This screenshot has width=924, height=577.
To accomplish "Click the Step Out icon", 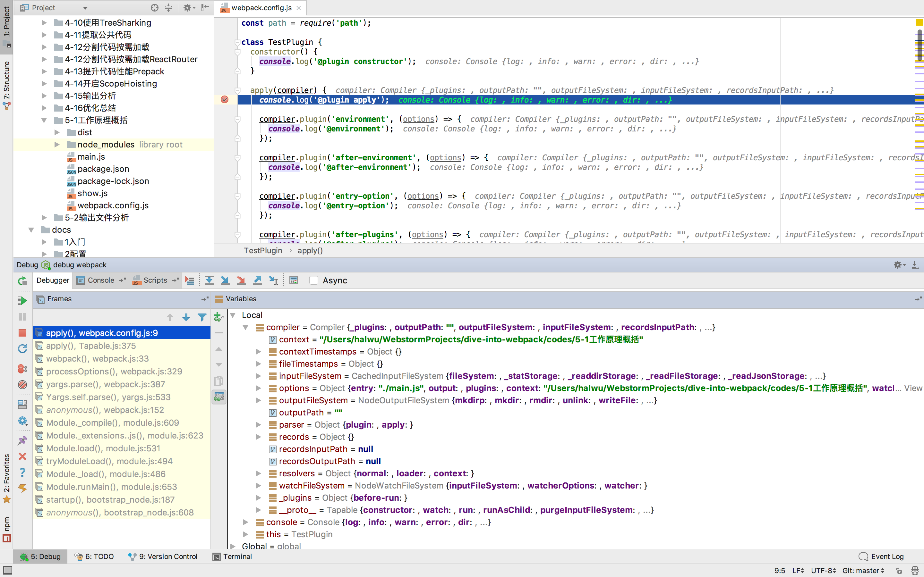I will [x=257, y=280].
